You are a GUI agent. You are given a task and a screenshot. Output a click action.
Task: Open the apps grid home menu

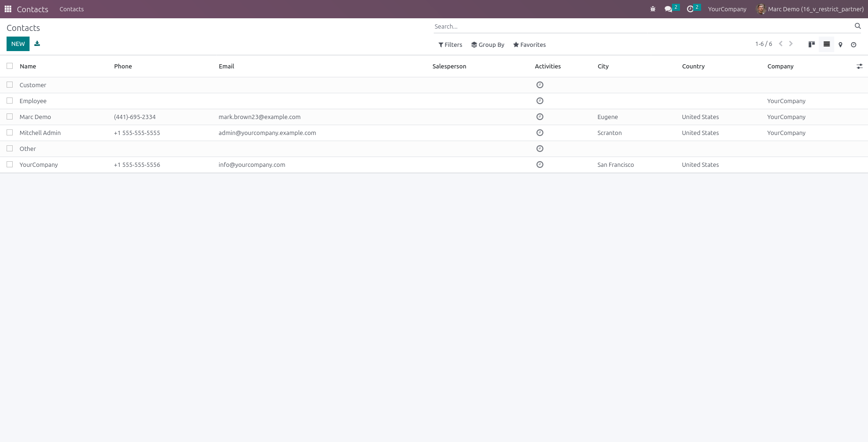tap(8, 9)
